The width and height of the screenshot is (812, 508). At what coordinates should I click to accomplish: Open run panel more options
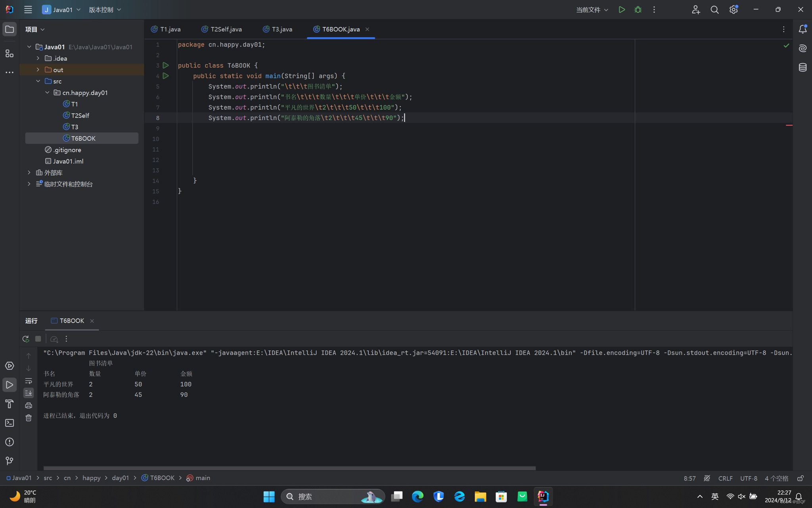pyautogui.click(x=66, y=339)
